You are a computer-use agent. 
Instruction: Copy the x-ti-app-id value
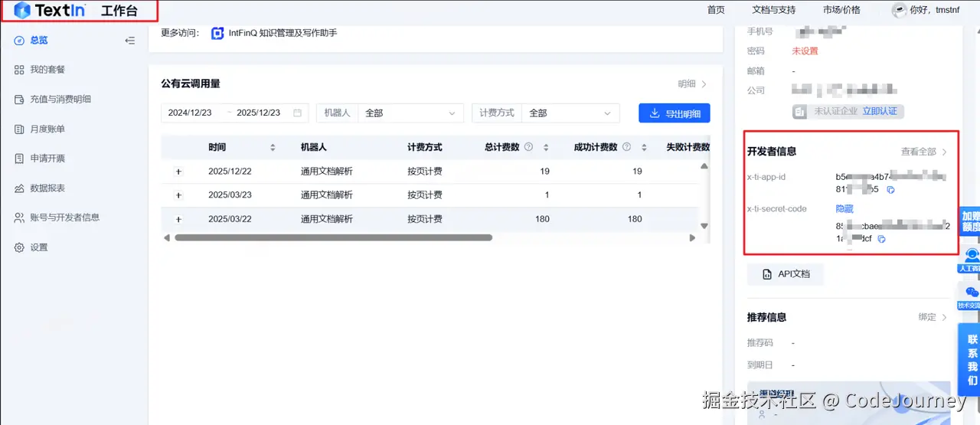tap(890, 189)
